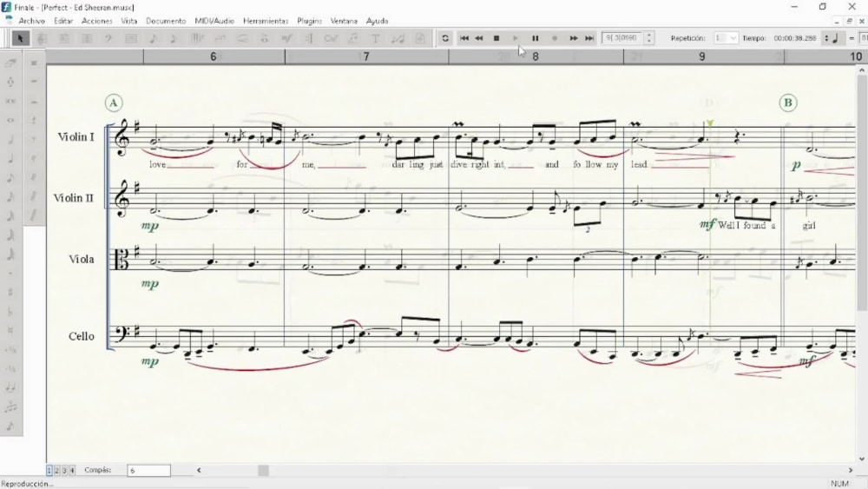Image resolution: width=868 pixels, height=489 pixels.
Task: Open the tempo note-value selector
Action: click(832, 38)
